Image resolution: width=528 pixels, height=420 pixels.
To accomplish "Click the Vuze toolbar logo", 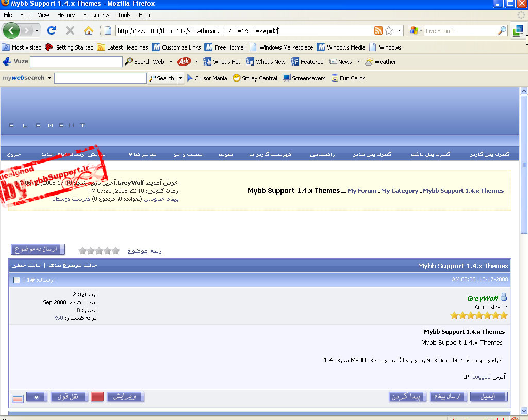I will click(x=15, y=62).
